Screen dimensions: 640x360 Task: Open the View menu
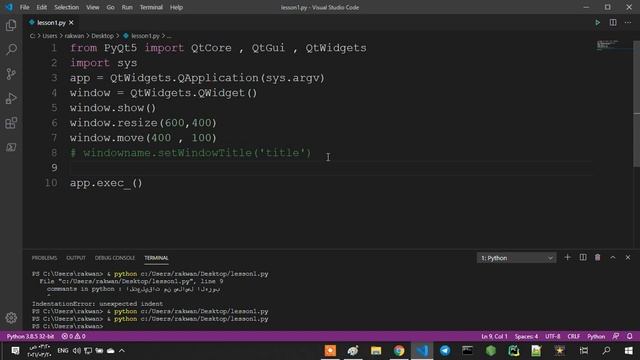(x=93, y=7)
